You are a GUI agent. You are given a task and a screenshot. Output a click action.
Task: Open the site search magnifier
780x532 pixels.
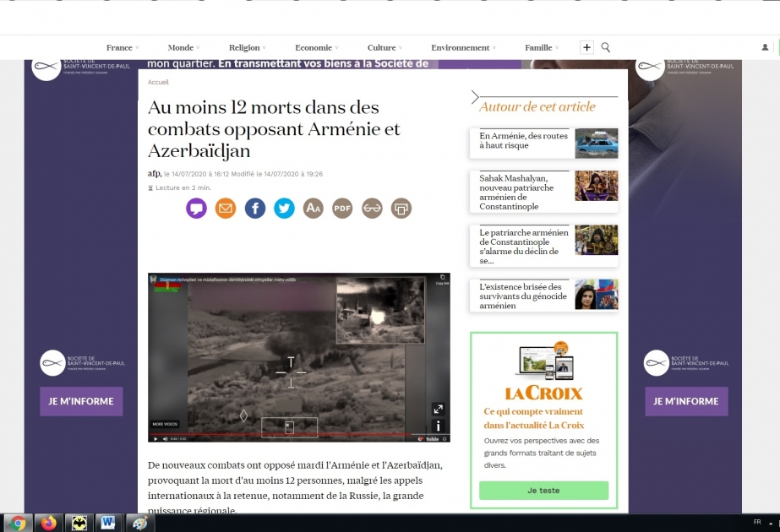click(x=605, y=47)
